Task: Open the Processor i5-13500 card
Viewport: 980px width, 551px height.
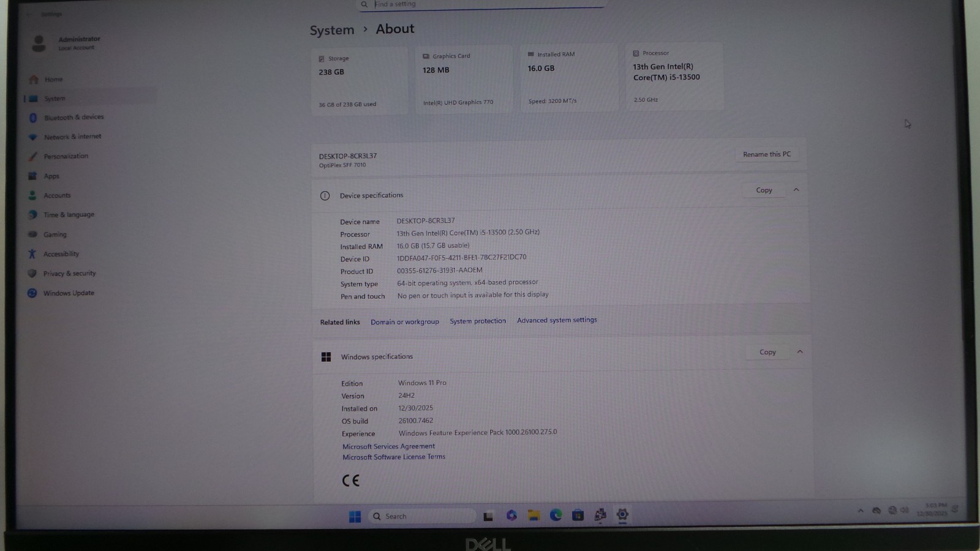Action: 674,76
